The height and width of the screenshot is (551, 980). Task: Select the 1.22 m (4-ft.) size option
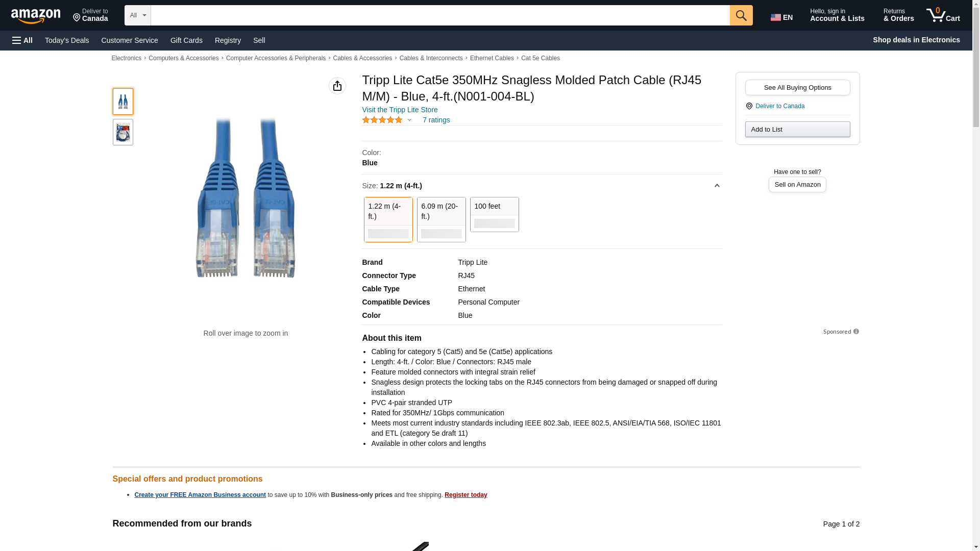pos(388,219)
